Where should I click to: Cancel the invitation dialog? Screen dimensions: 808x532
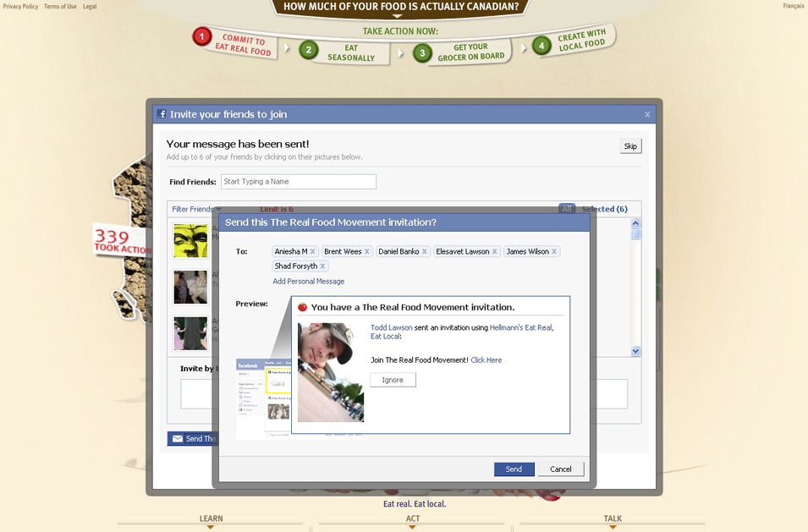pos(561,469)
